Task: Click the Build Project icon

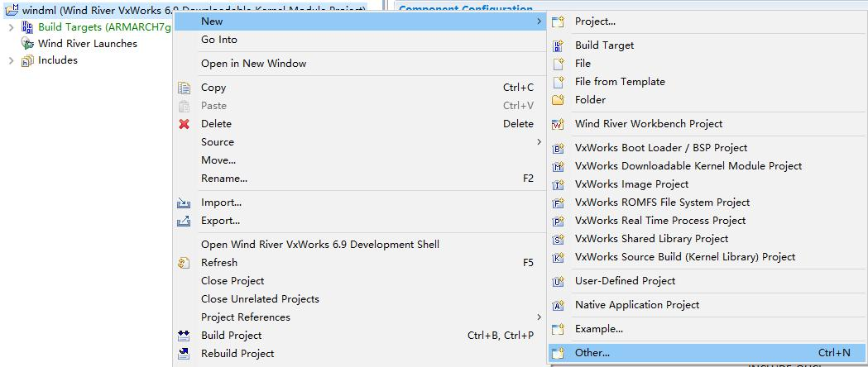Action: click(x=184, y=336)
